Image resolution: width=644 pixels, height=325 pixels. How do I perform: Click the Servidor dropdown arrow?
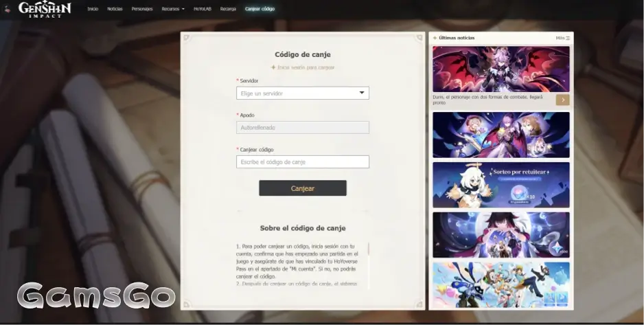[362, 93]
